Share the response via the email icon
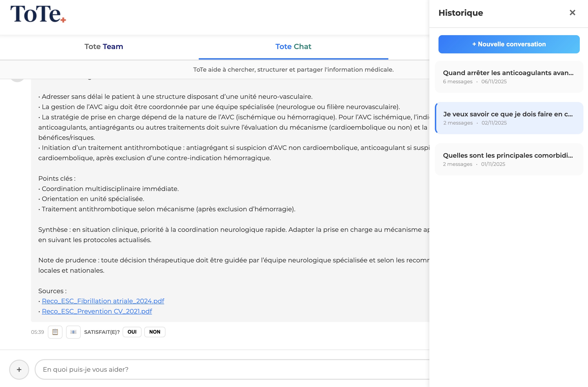Viewport: 588px width, 387px height. 73,332
